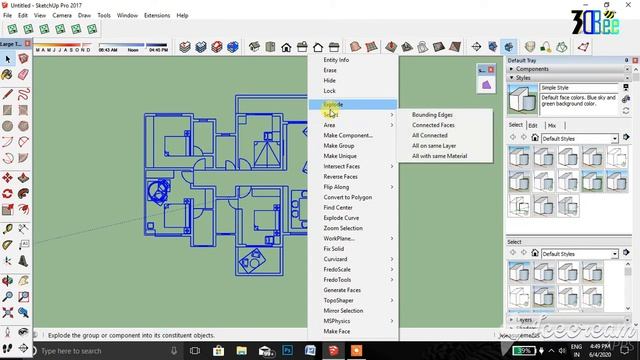Switch to Iso view icon

pyautogui.click(x=254, y=47)
